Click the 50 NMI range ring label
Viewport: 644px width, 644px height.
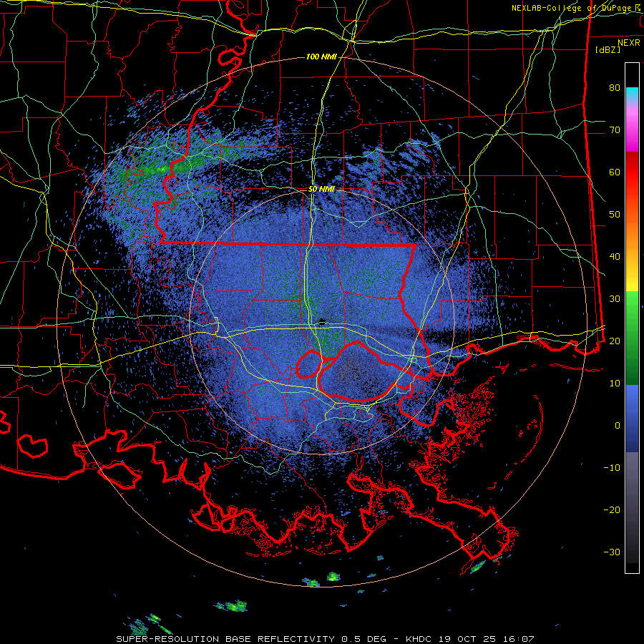coord(321,190)
